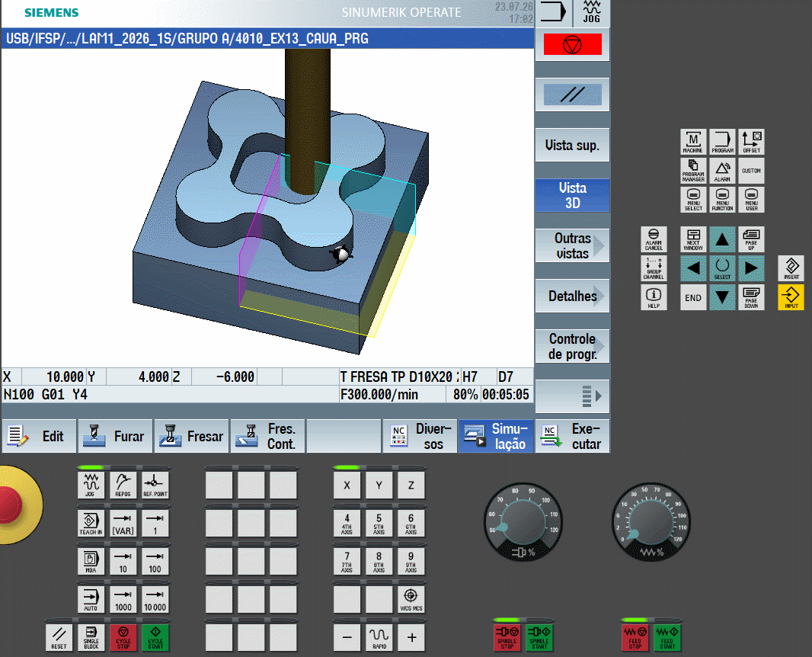Adjust the spindle override dial

click(x=523, y=522)
